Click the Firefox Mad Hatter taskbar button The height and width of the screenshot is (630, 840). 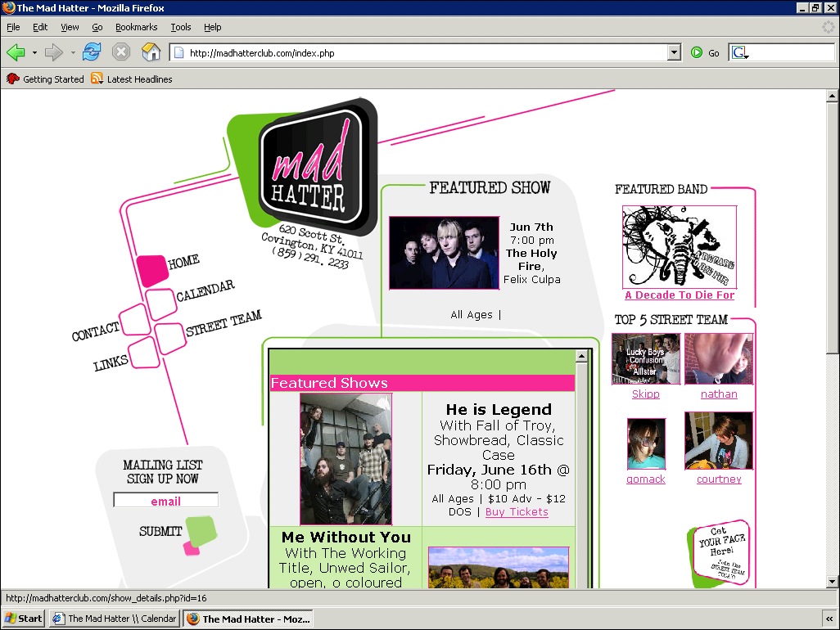tap(249, 619)
